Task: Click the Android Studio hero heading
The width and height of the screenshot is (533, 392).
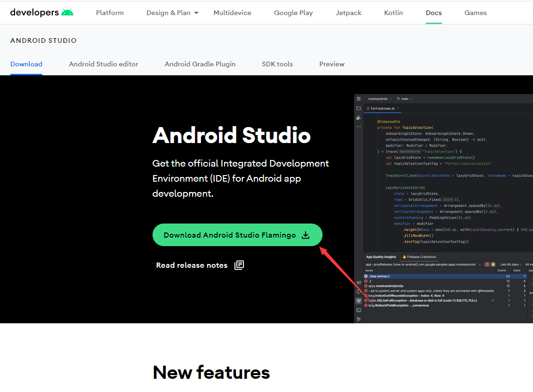Action: (232, 135)
